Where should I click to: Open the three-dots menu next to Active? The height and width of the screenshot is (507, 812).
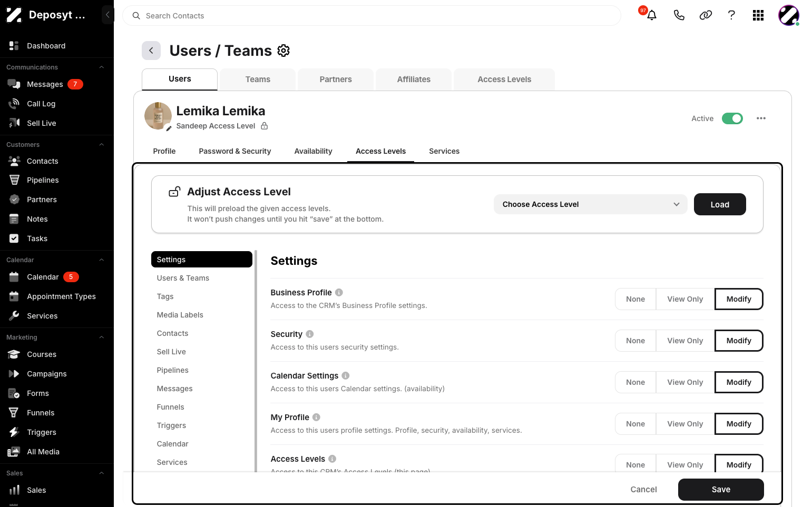(761, 118)
